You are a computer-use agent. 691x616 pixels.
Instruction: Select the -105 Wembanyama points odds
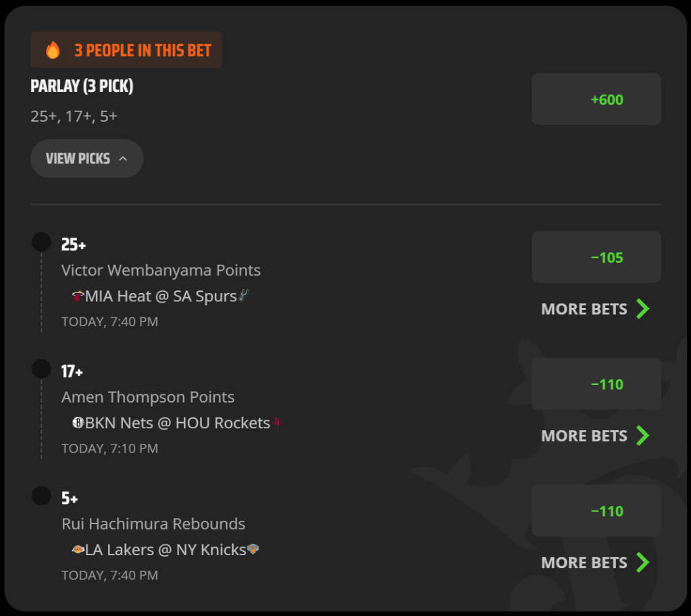tap(596, 257)
